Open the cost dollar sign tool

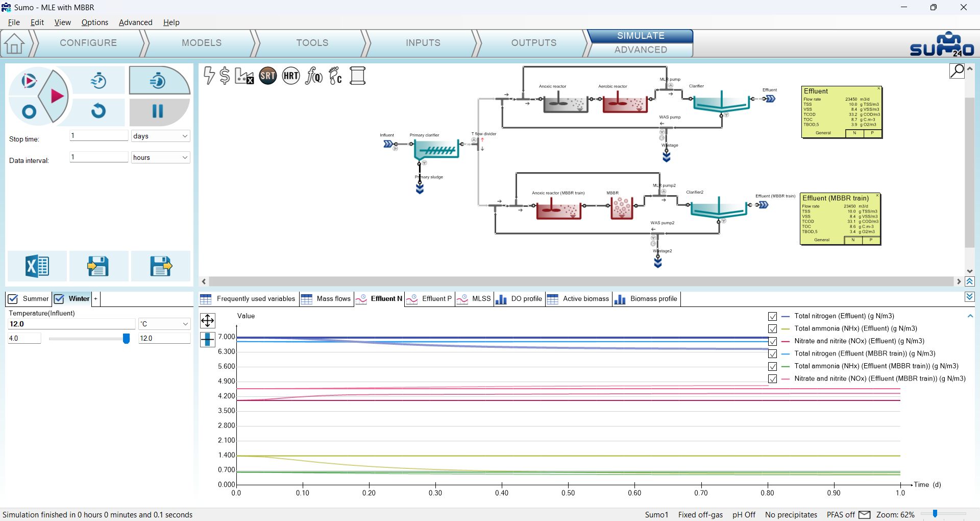pyautogui.click(x=225, y=76)
